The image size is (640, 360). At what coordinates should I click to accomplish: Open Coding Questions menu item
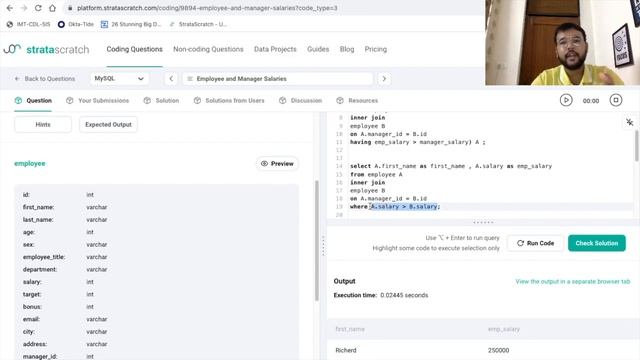(x=134, y=49)
